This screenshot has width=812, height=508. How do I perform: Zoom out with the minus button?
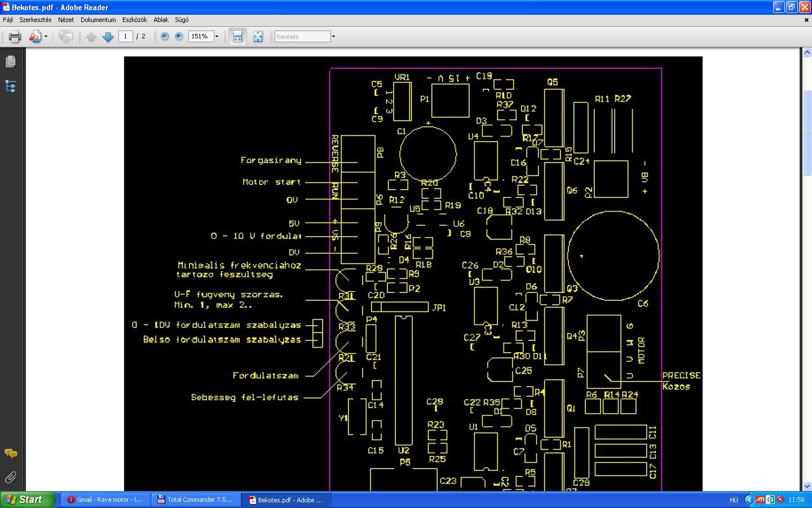165,37
